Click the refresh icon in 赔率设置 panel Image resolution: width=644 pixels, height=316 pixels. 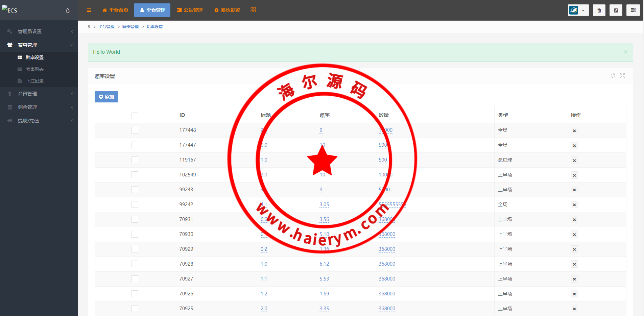[613, 76]
